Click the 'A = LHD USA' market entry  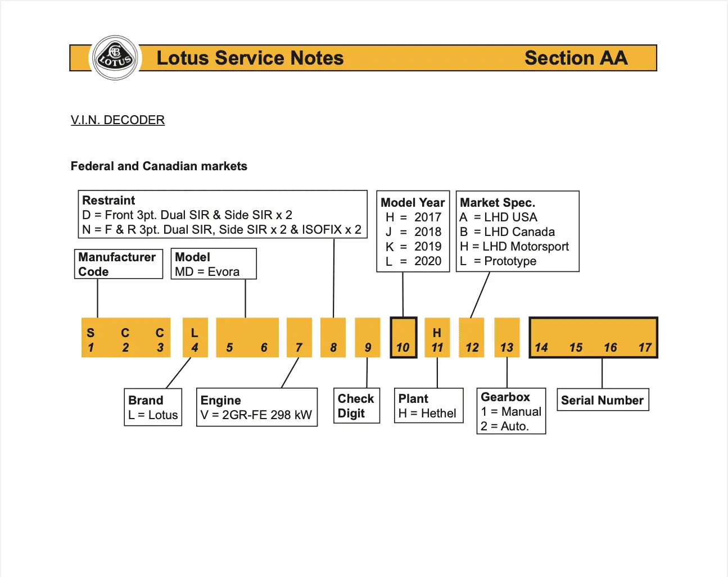499,217
